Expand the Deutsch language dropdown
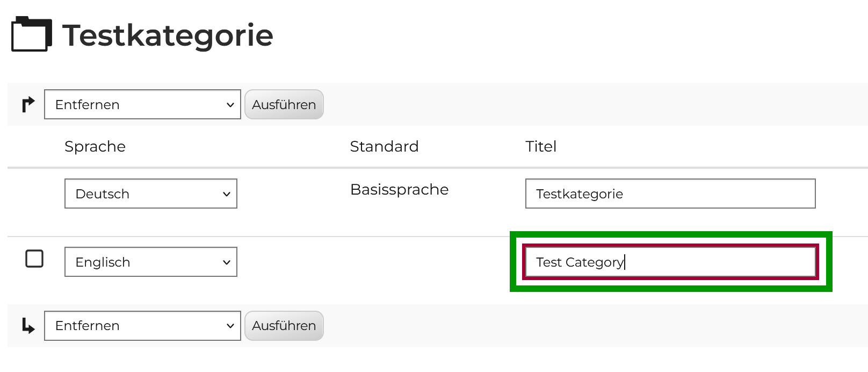 tap(150, 194)
